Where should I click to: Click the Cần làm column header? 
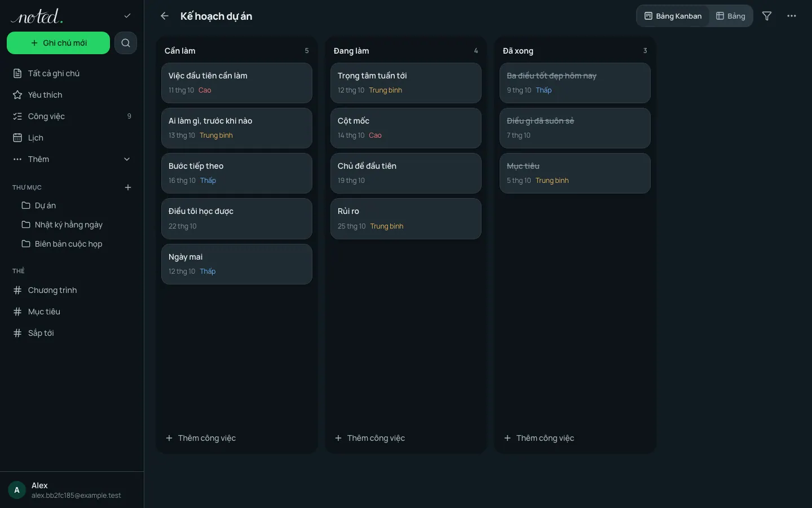[180, 51]
